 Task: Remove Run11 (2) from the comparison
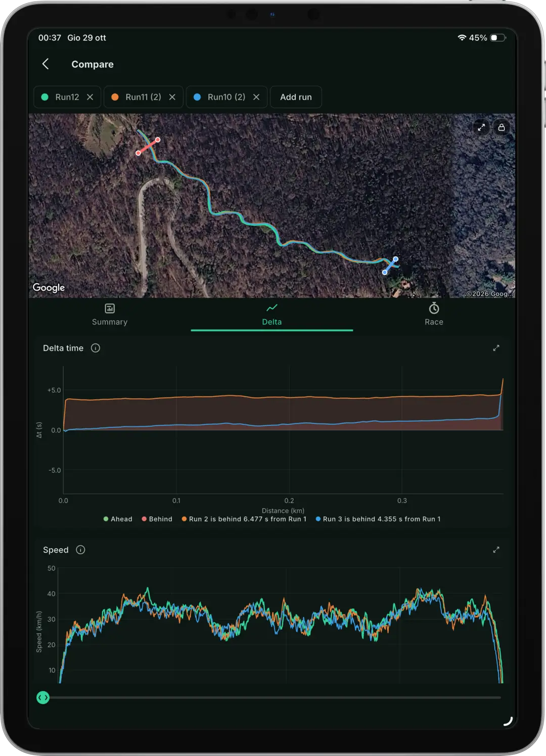[172, 97]
